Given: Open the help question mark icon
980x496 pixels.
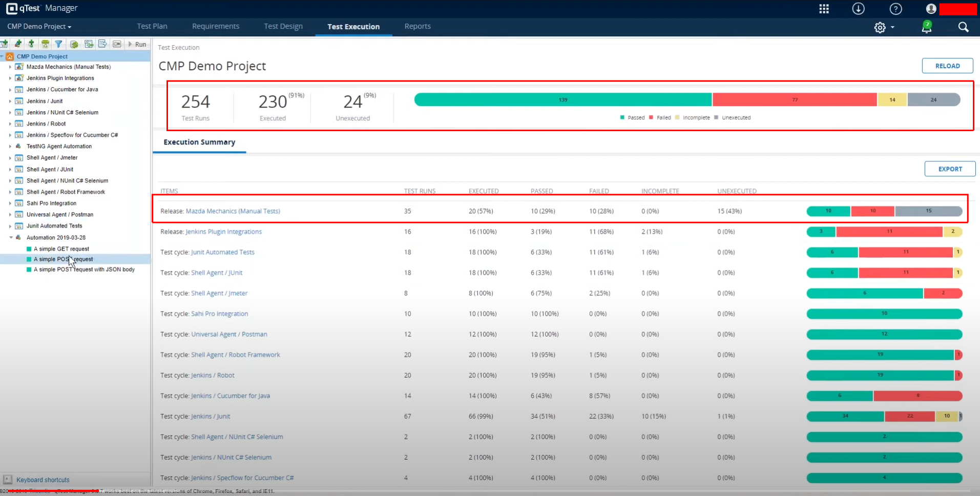Looking at the screenshot, I should [x=895, y=9].
